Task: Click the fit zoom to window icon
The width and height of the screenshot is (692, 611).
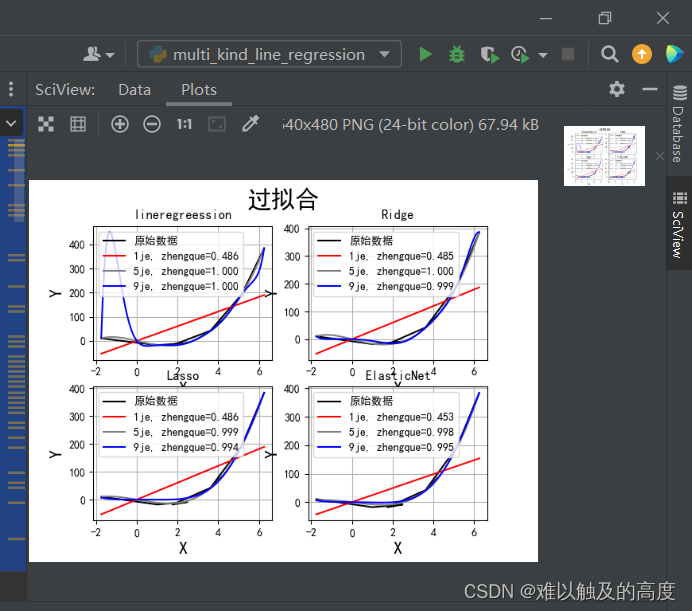Action: click(x=217, y=124)
